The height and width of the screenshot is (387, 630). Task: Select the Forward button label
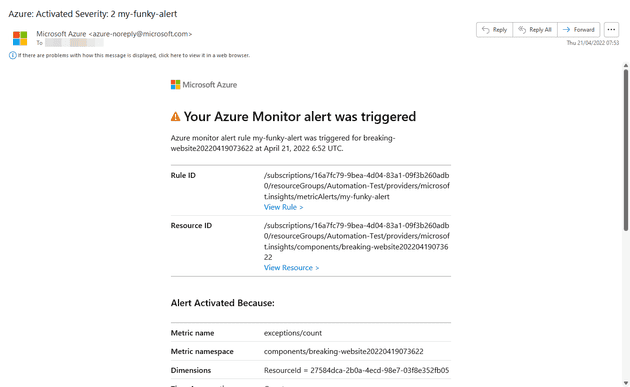click(x=584, y=30)
